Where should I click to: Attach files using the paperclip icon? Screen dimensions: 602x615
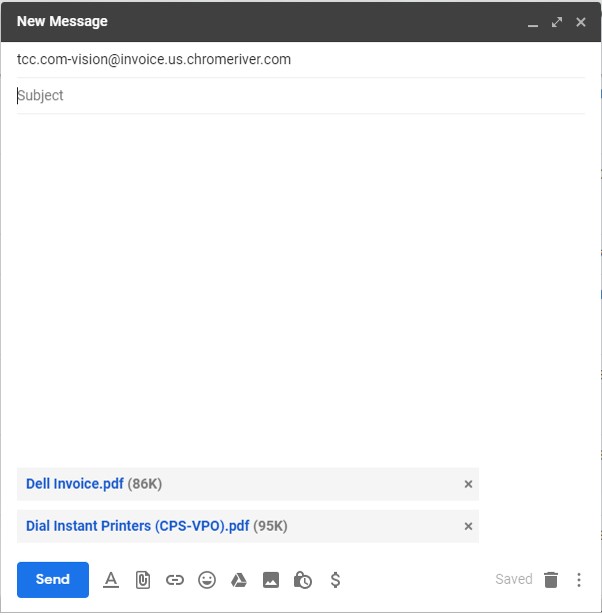click(x=143, y=580)
